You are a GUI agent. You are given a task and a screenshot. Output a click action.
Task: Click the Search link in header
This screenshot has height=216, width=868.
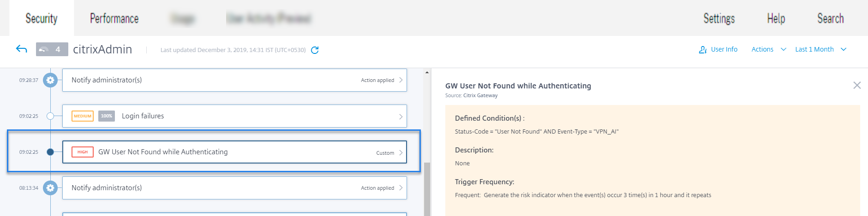click(830, 18)
